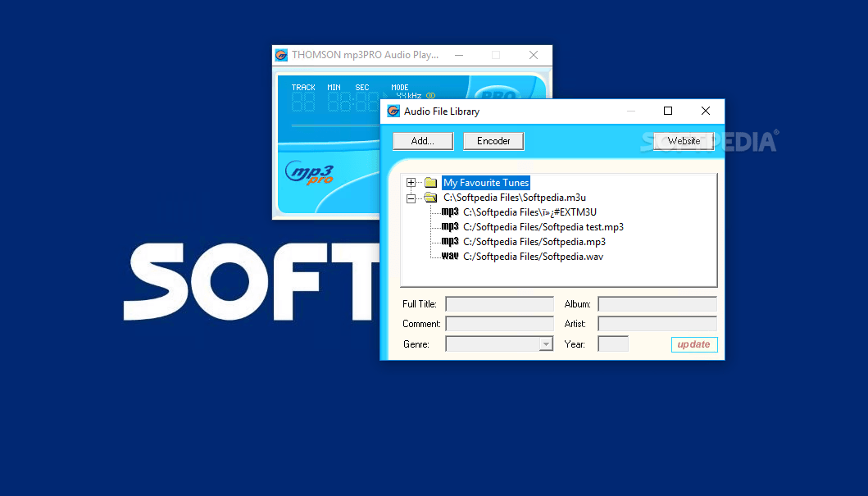The image size is (868, 496).
Task: Click the My Favourite Tunes folder icon
Action: pyautogui.click(x=430, y=182)
